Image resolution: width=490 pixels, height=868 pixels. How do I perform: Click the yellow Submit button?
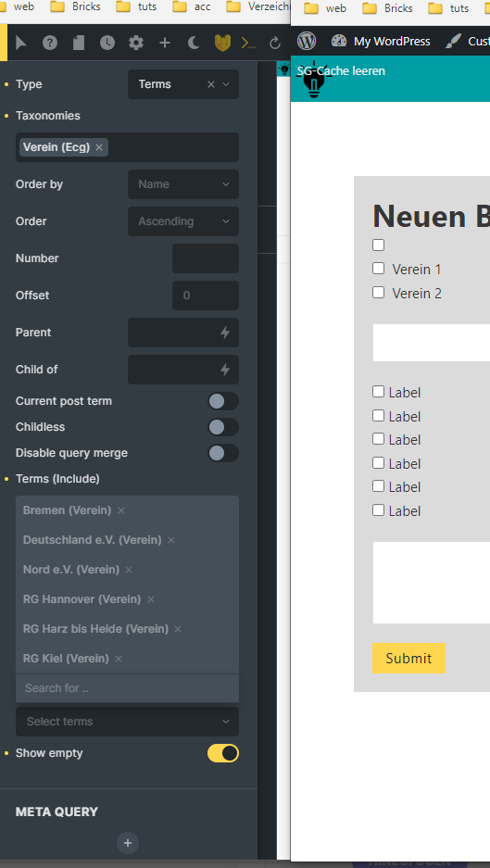[x=408, y=659]
